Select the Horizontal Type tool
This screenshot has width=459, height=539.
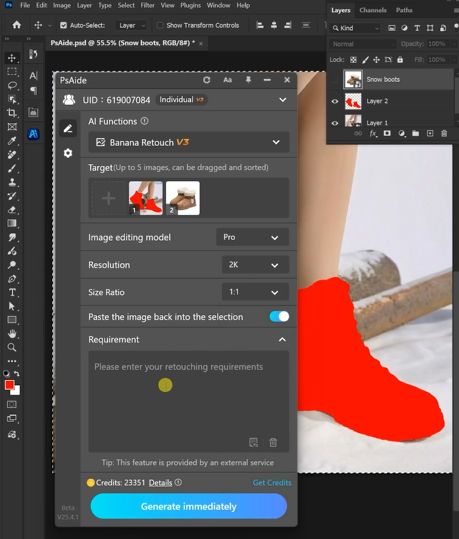pos(12,292)
